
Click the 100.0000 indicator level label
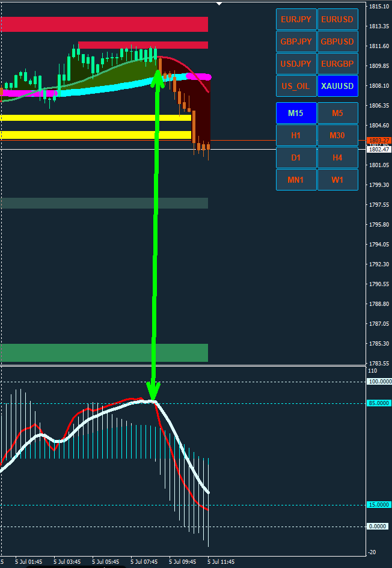379,382
